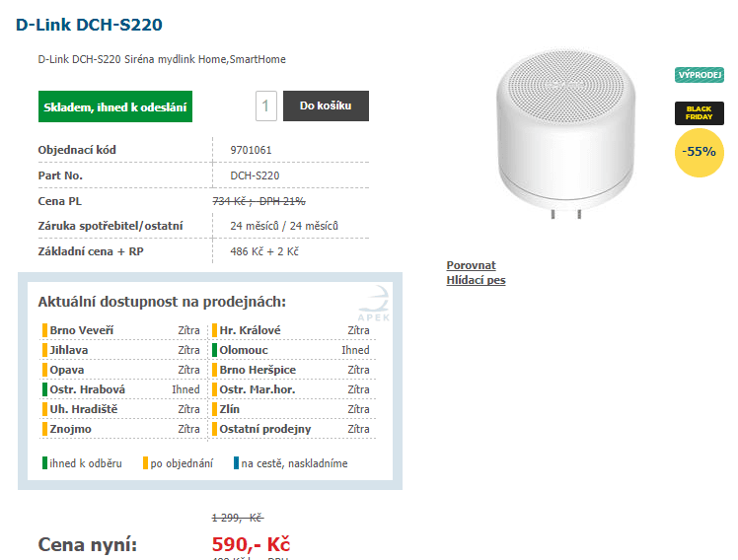Select the Zlín store row
Screen dimensions: 738x560
tap(291, 409)
